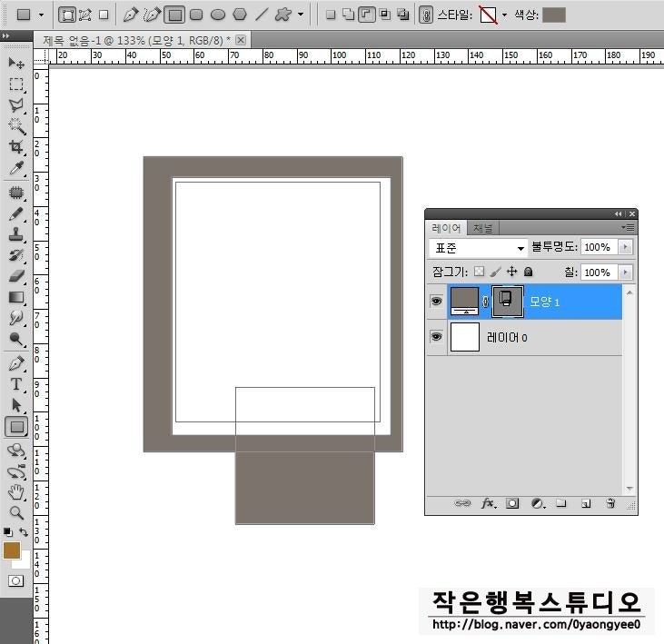Select the Hand tool

click(x=16, y=492)
